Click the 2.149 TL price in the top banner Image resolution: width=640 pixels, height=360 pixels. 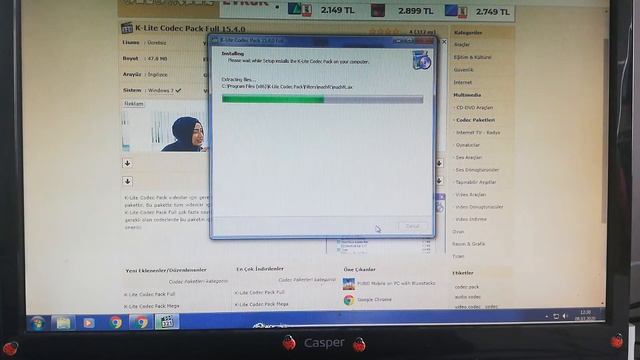tap(337, 10)
